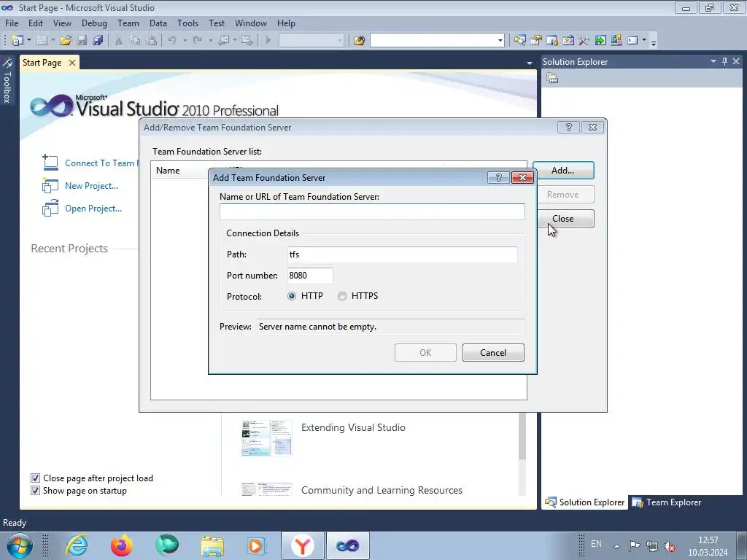This screenshot has height=560, width=747.
Task: Click the Start Debugging play icon
Action: pos(268,41)
